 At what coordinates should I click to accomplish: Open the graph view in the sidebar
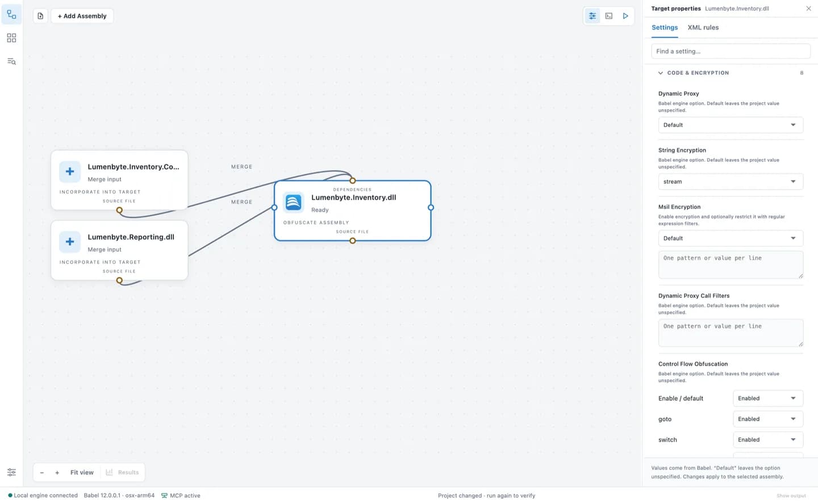pyautogui.click(x=11, y=15)
